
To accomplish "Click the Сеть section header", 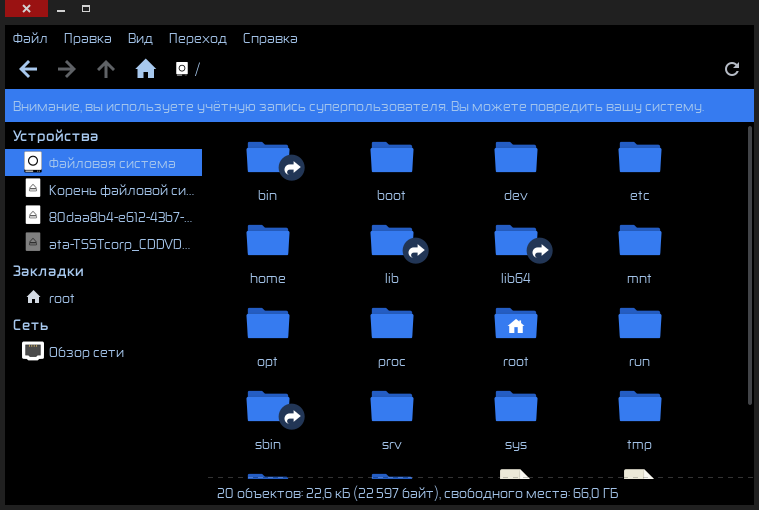I will [x=30, y=325].
